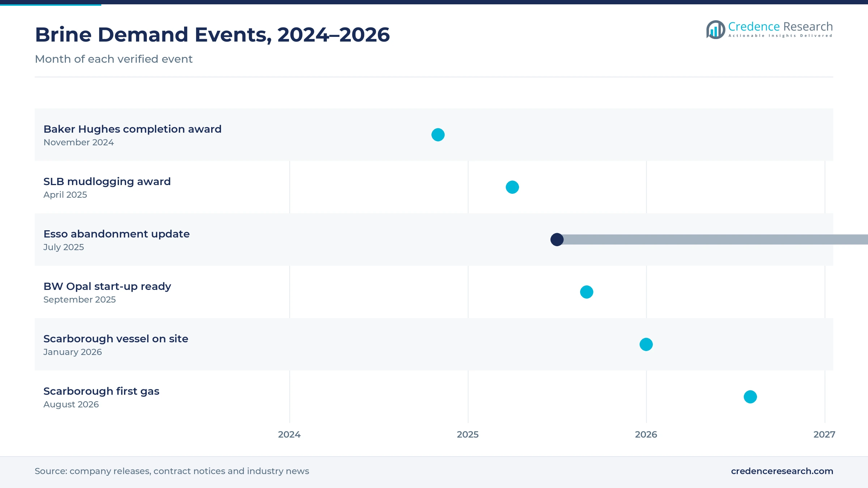Image resolution: width=868 pixels, height=488 pixels.
Task: Click the 'Scarborough first gas' label
Action: (101, 391)
